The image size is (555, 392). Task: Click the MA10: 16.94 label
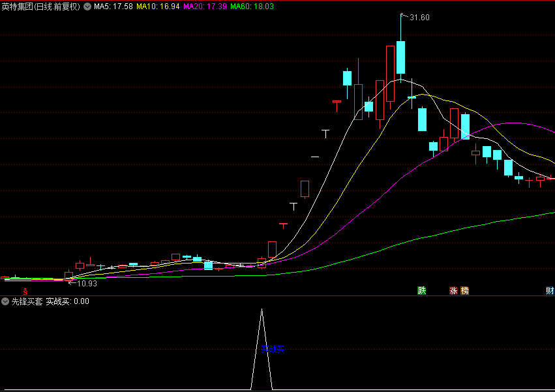[x=158, y=7]
